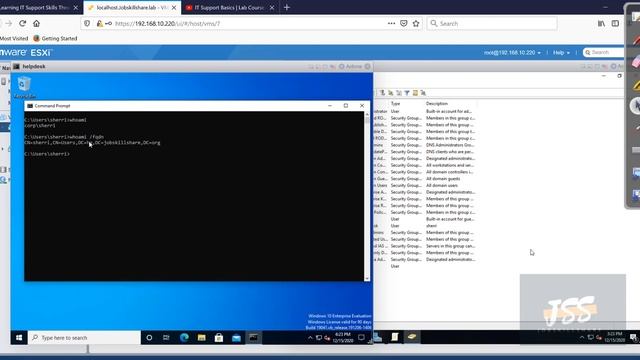Open the Mail app from the VM taskbar
Screen dimensions: 640x360
point(236,338)
